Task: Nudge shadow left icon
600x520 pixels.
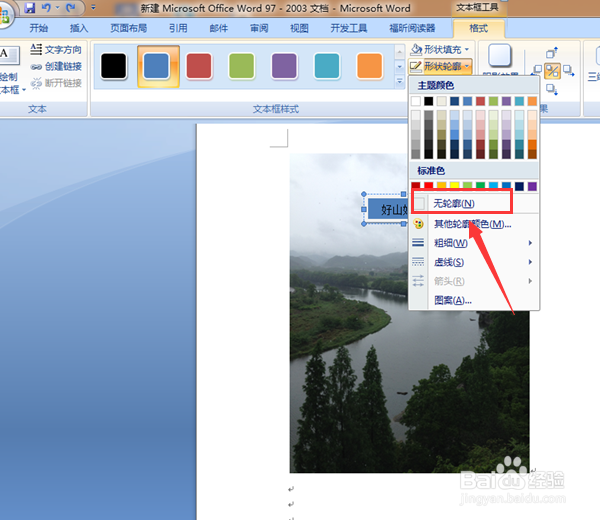Action: tap(537, 71)
